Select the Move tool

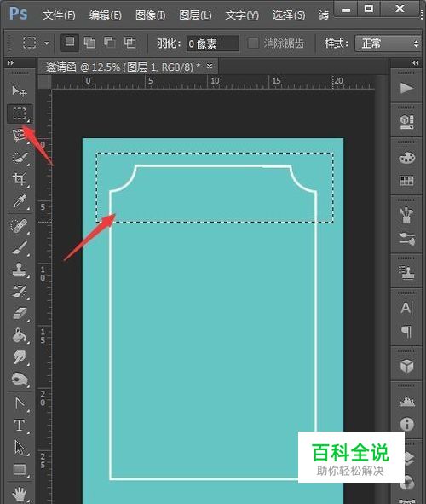[20, 90]
